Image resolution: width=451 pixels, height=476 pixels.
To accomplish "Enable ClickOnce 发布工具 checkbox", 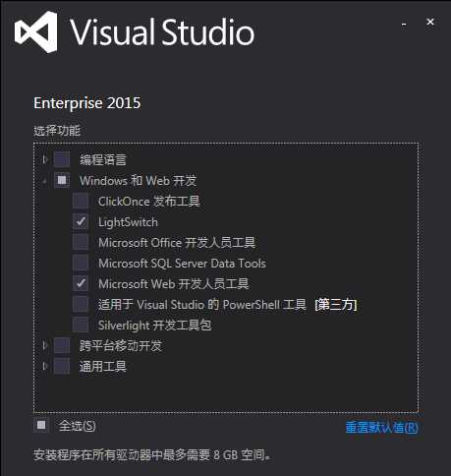I will tap(81, 201).
